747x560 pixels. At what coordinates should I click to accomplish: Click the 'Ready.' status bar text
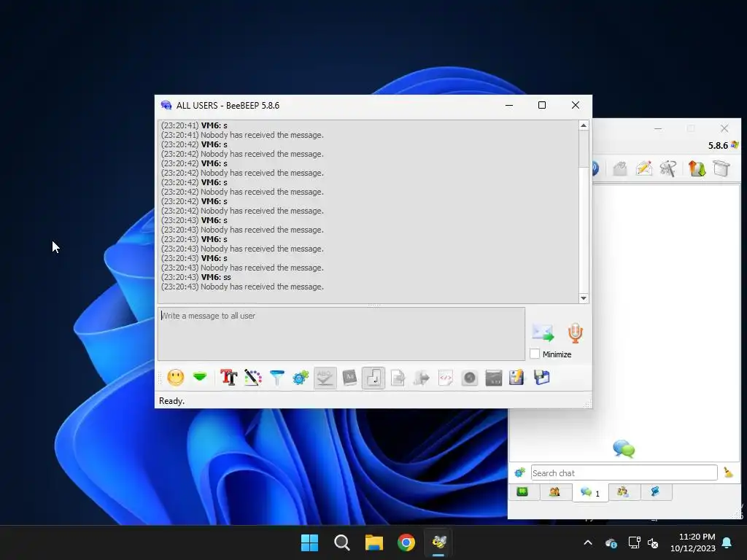pyautogui.click(x=171, y=401)
